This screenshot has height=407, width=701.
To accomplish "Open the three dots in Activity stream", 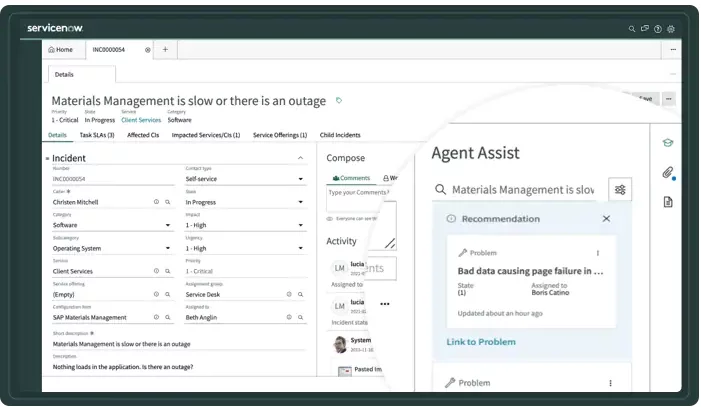I will [x=384, y=304].
